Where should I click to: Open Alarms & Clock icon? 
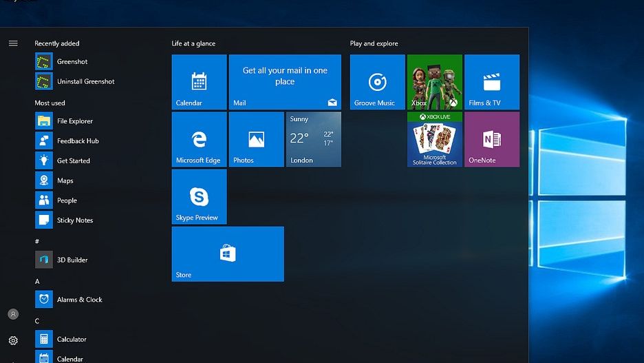[x=44, y=299]
